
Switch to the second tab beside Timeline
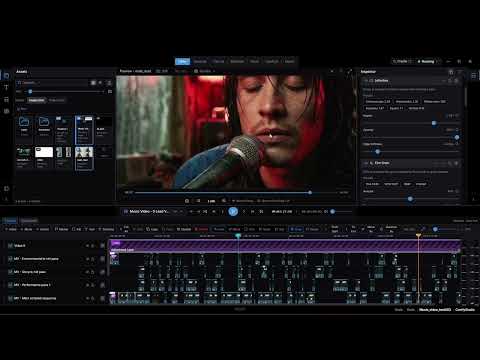(x=29, y=221)
